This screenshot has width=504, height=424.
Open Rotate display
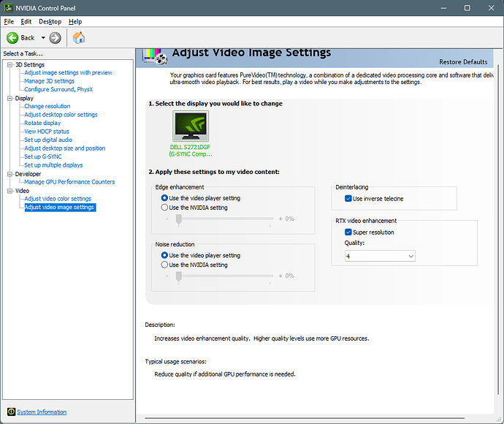(x=42, y=123)
